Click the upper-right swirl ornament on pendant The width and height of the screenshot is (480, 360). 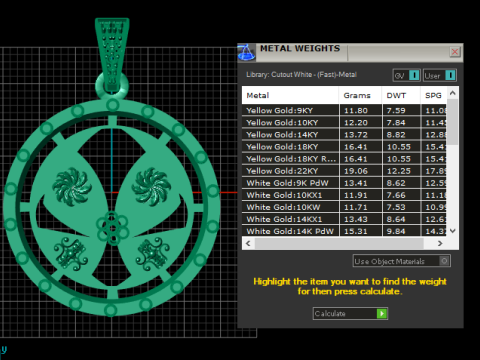[x=151, y=187]
